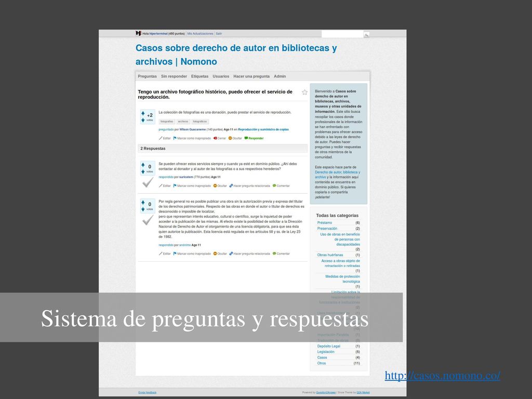This screenshot has height=399, width=532.
Task: Select suricatem's answer as best via checkmark
Action: click(x=148, y=182)
